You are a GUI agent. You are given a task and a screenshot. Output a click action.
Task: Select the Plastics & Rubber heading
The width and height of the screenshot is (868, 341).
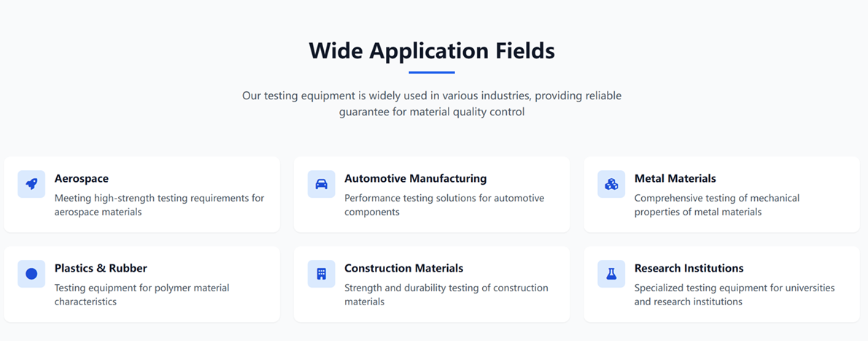(x=101, y=268)
